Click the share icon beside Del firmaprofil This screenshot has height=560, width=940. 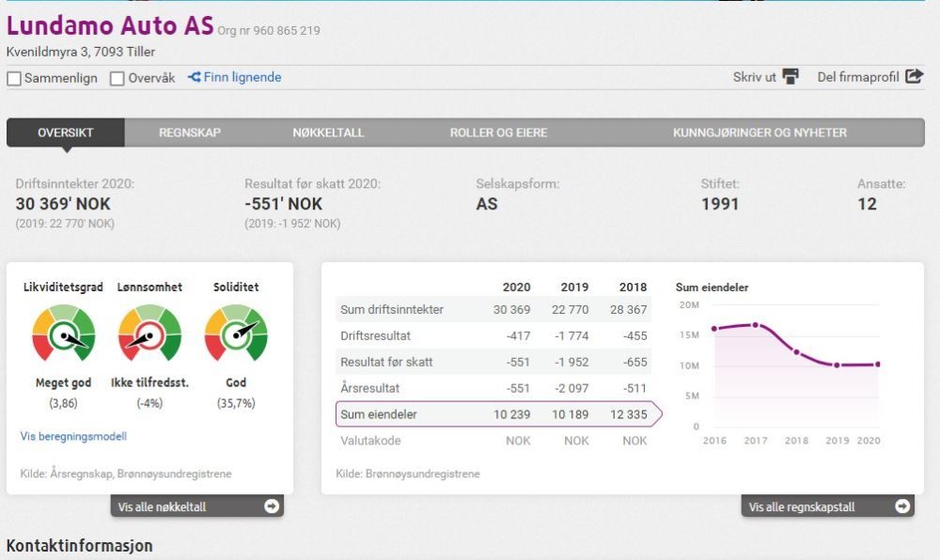pos(914,76)
